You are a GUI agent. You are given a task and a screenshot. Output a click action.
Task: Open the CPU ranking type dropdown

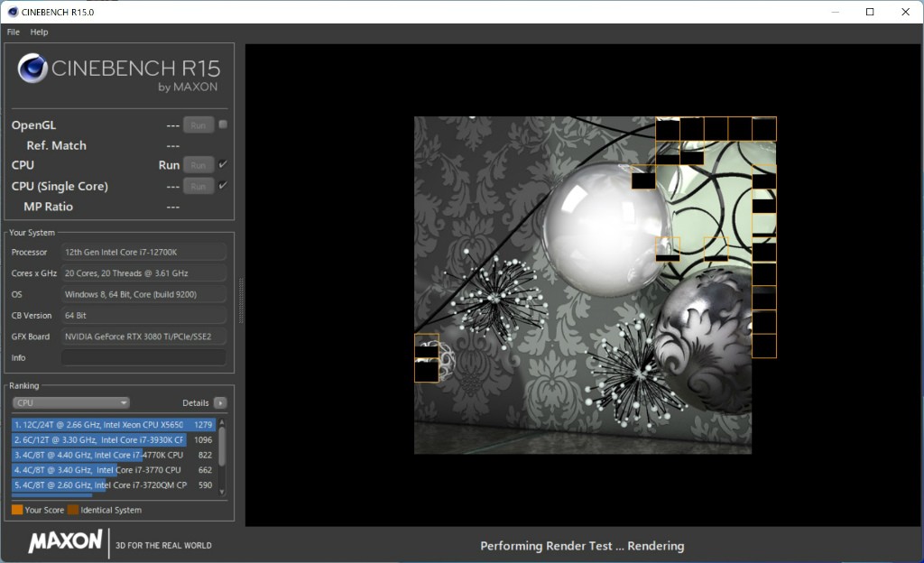pos(71,403)
